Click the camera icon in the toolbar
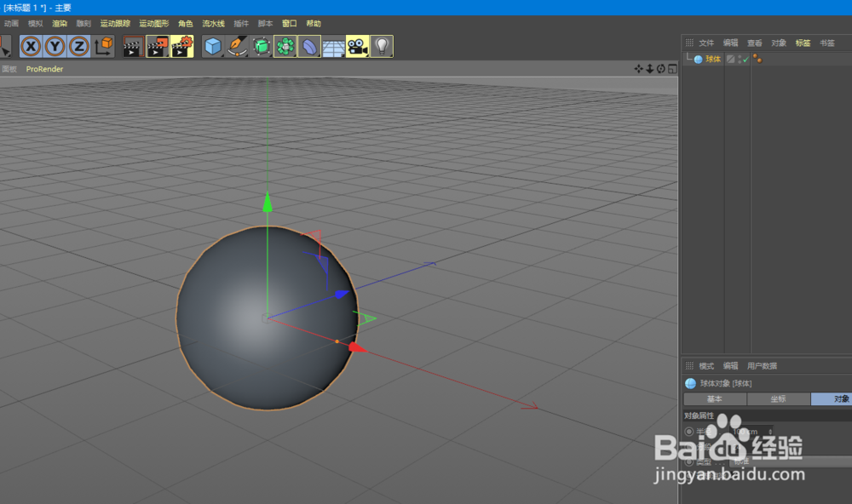This screenshot has height=504, width=852. (358, 46)
